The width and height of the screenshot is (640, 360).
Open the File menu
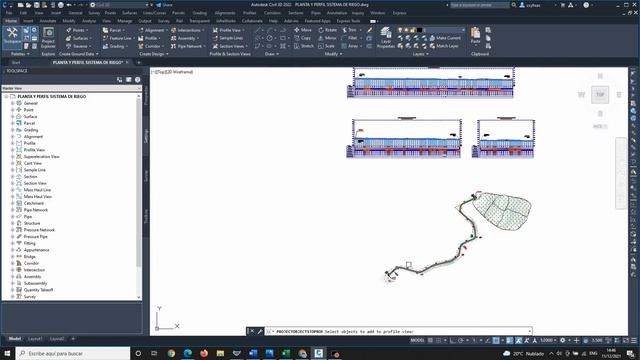tap(9, 13)
